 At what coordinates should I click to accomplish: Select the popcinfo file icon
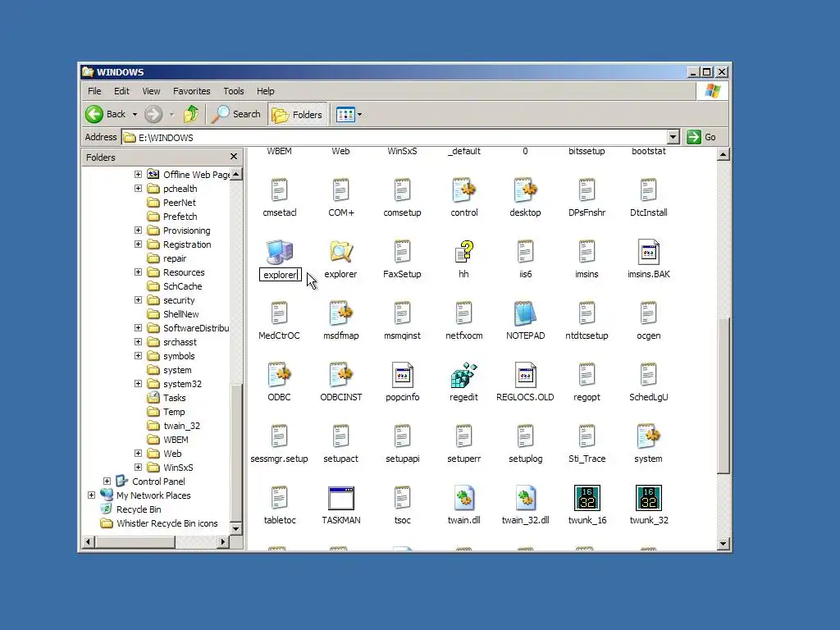[x=402, y=375]
